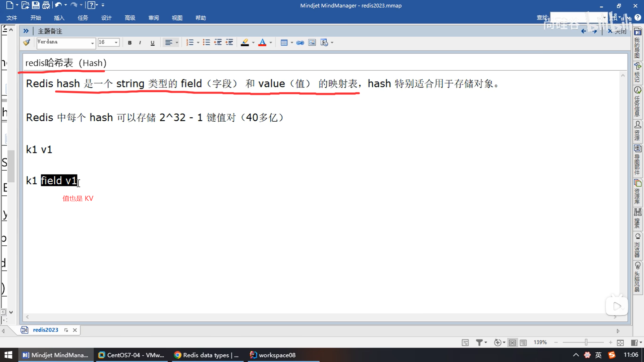Apply the bulleted list icon

(x=206, y=43)
